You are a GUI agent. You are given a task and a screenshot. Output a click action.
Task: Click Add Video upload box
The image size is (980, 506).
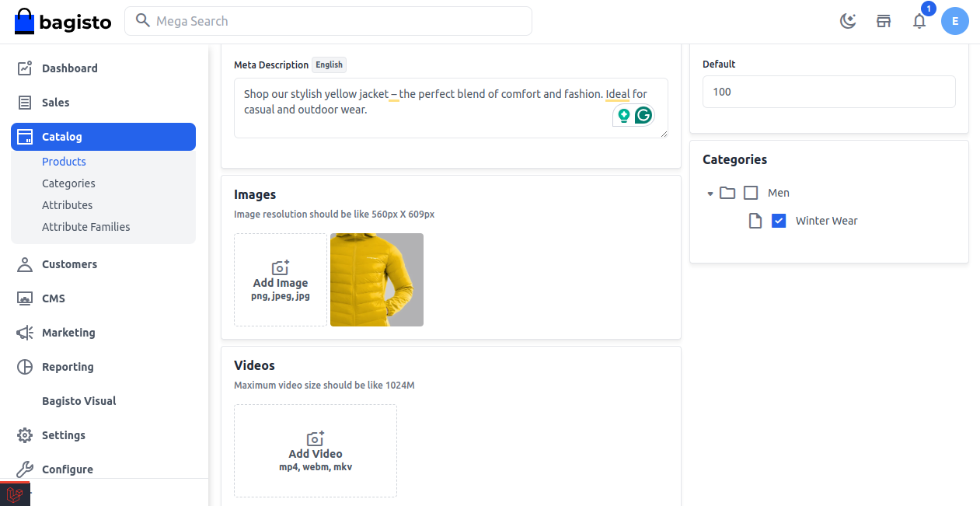(316, 451)
